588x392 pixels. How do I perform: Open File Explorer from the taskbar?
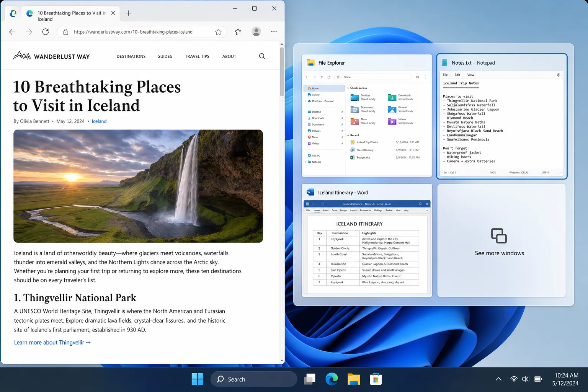354,379
